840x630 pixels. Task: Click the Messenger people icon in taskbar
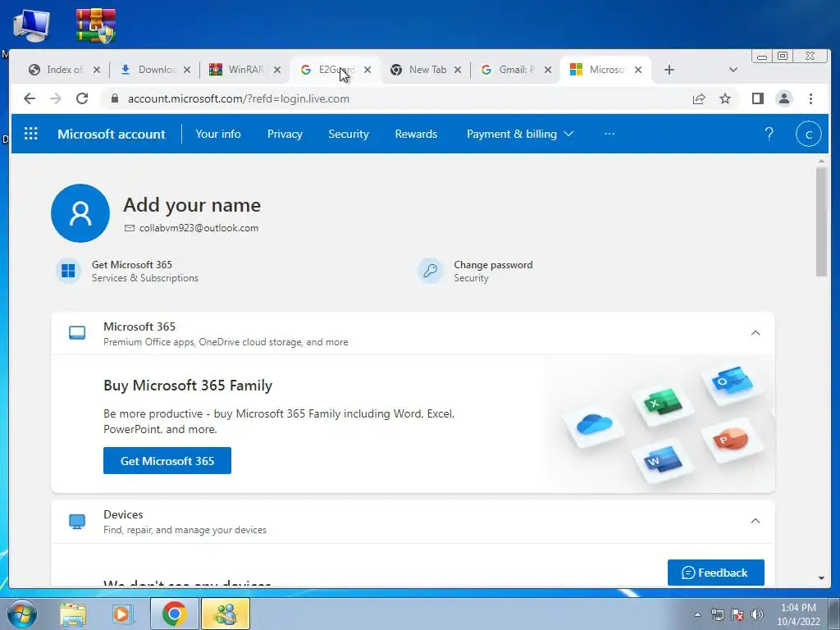tap(226, 614)
